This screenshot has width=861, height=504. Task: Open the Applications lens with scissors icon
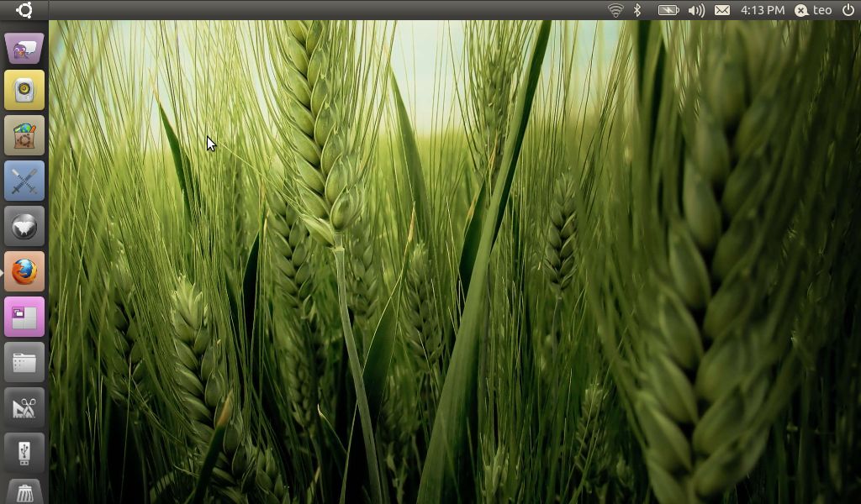(24, 408)
